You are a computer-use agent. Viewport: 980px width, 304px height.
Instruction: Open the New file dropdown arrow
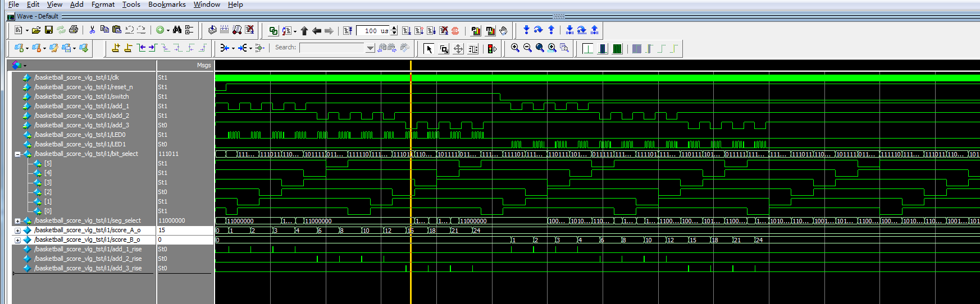tap(26, 31)
